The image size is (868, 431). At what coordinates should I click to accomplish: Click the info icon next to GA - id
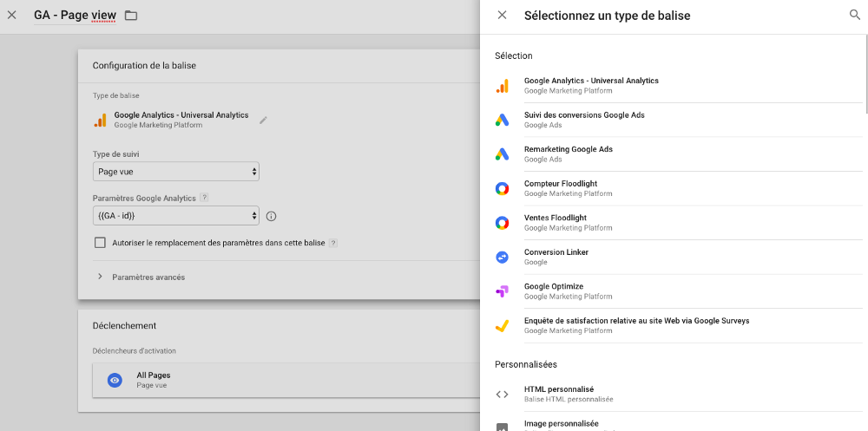[271, 216]
